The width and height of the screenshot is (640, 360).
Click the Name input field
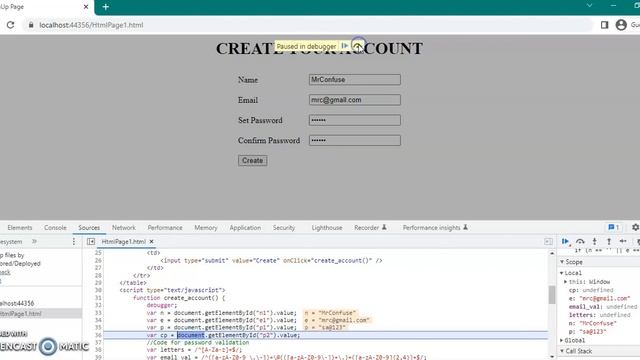click(x=355, y=80)
